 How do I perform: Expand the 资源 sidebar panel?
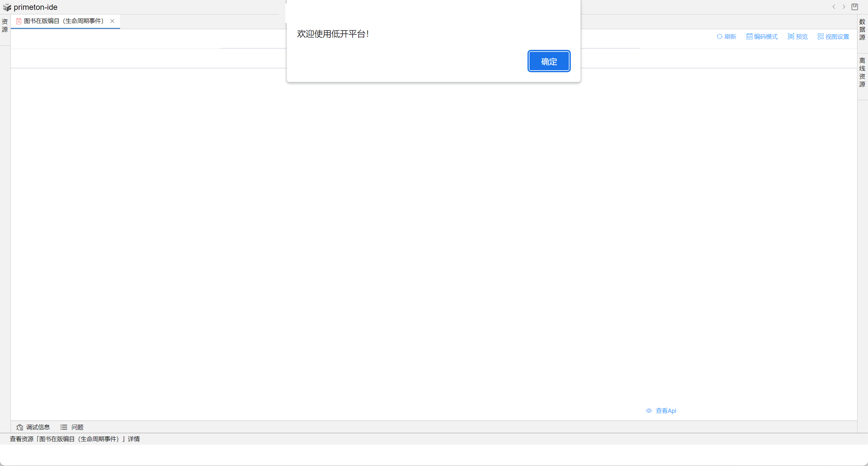(x=5, y=26)
